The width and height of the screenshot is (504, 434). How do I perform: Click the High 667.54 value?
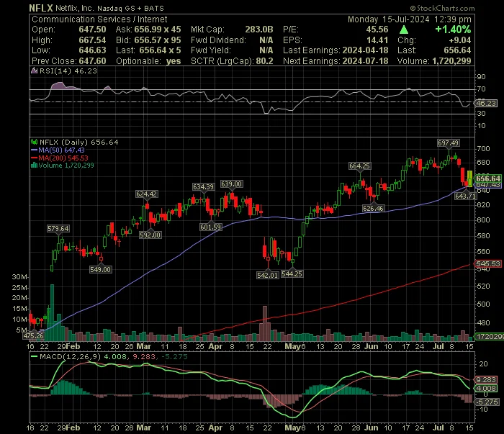[x=92, y=40]
